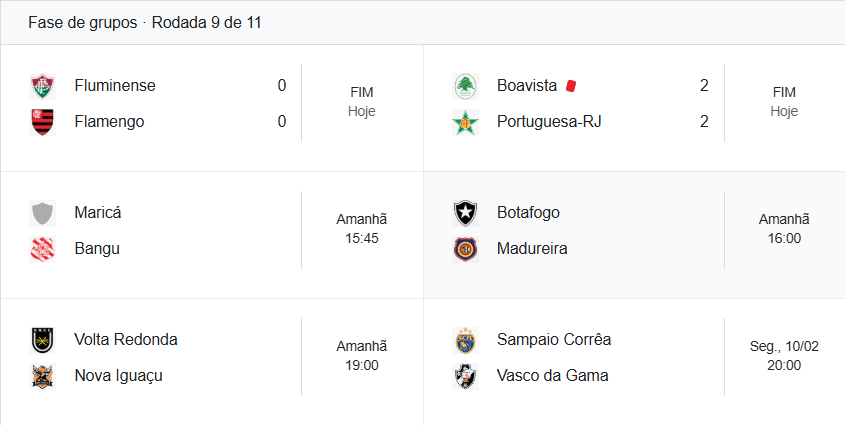Click the Nova Iguaçu team crest
845x425 pixels.
[x=42, y=376]
